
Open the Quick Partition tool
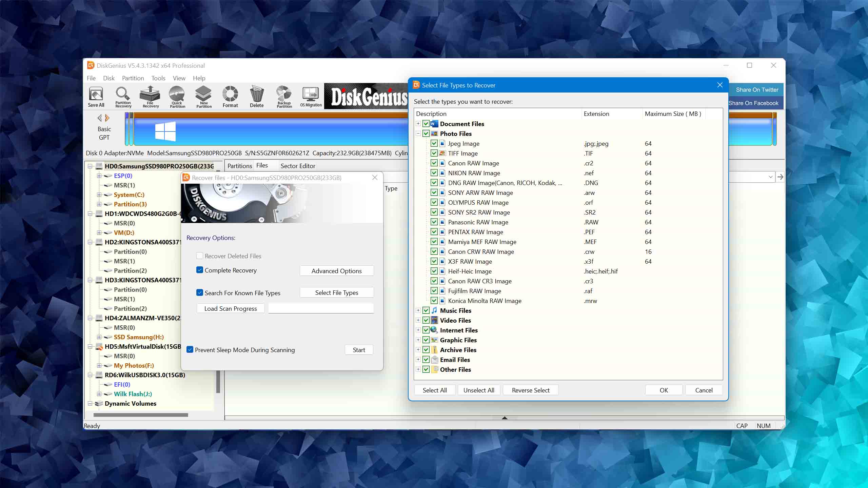pyautogui.click(x=177, y=97)
